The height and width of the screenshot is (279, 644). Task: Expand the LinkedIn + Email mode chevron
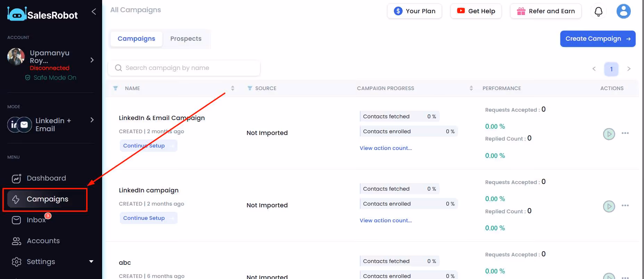pos(92,120)
